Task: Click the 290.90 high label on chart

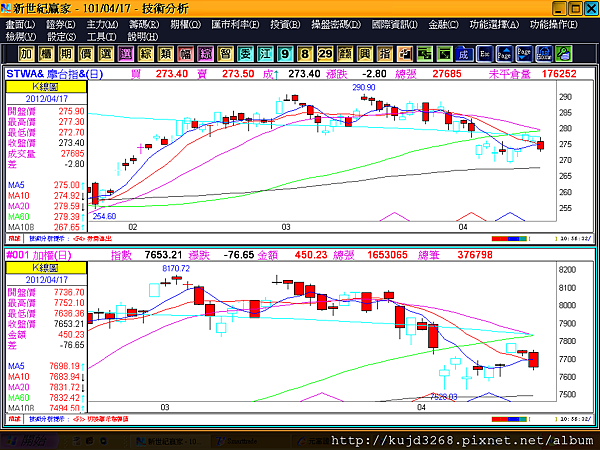Action: pyautogui.click(x=364, y=87)
